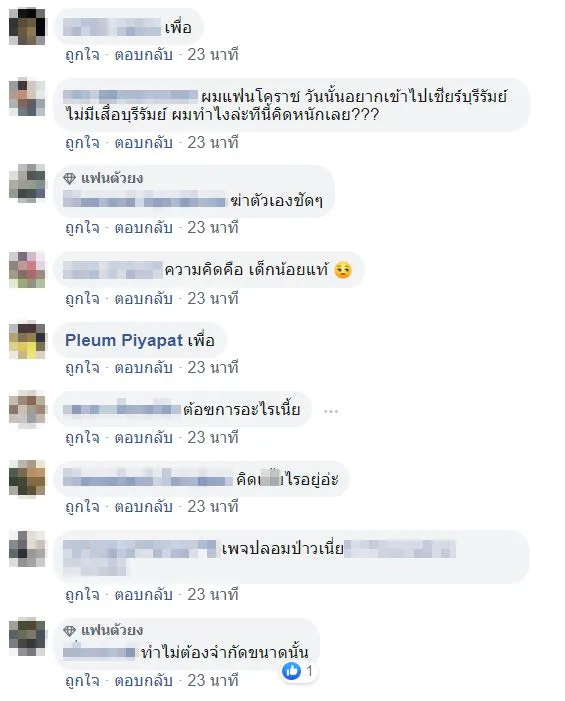The image size is (565, 701).
Task: Click the diamond top-fan badge in the last comment
Action: click(69, 631)
